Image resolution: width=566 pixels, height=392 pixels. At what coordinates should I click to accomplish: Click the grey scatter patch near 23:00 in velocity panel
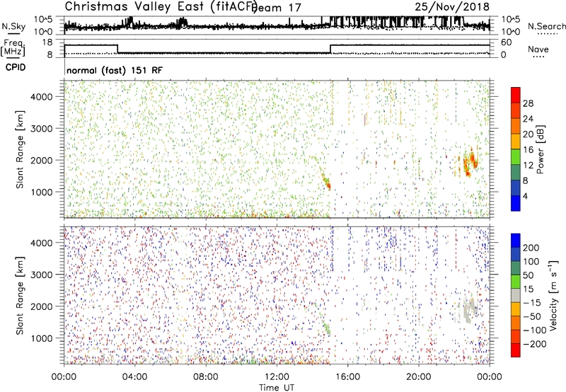(469, 310)
